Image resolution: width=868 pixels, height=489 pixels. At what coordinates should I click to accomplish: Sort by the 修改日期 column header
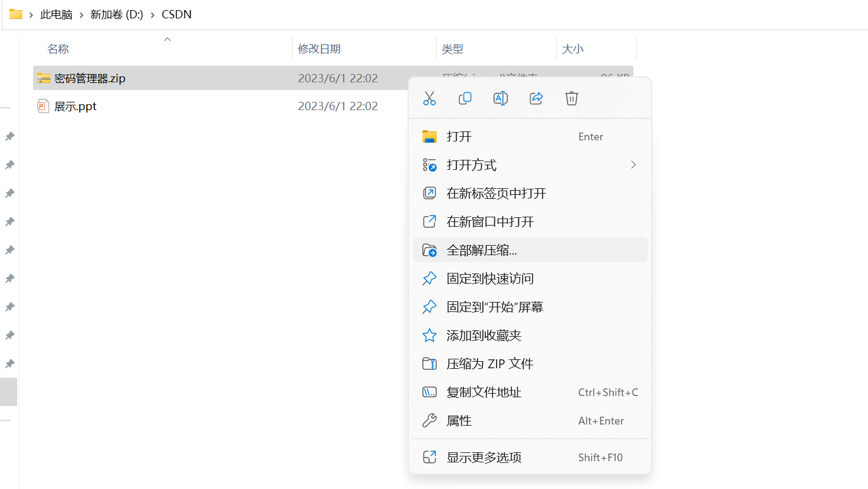click(x=319, y=49)
